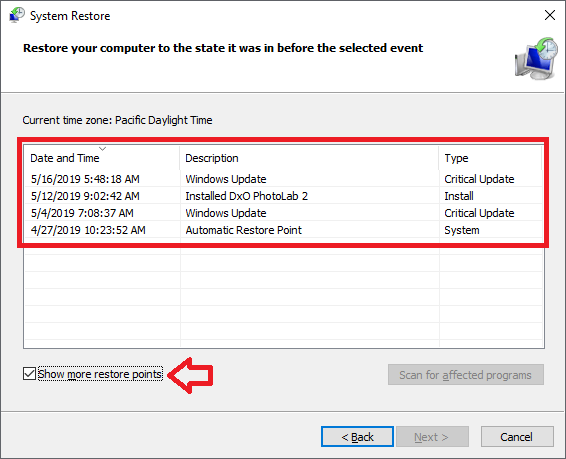
Task: Click Critical Update type in first row
Action: 479,179
